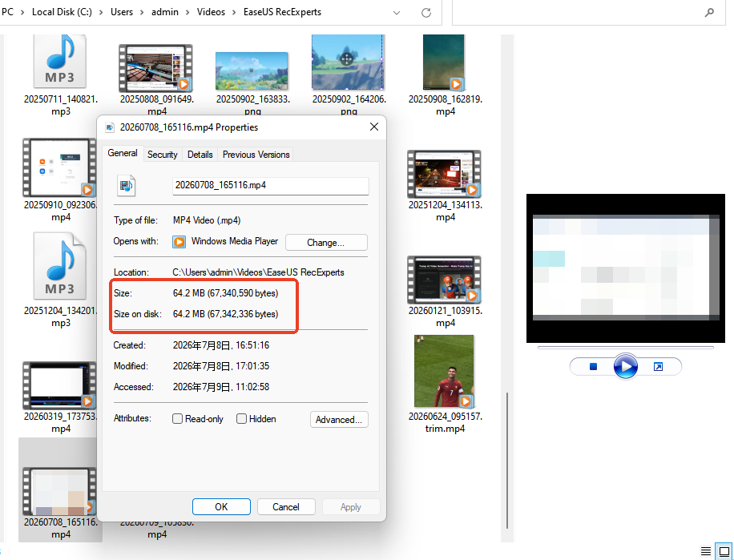Expand chevron after PC breadcrumb

point(22,13)
